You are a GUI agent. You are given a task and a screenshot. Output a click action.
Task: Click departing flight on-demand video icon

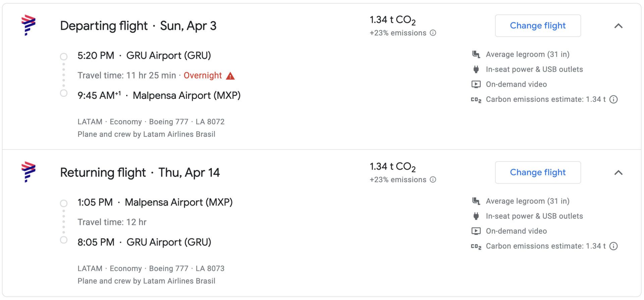(476, 84)
